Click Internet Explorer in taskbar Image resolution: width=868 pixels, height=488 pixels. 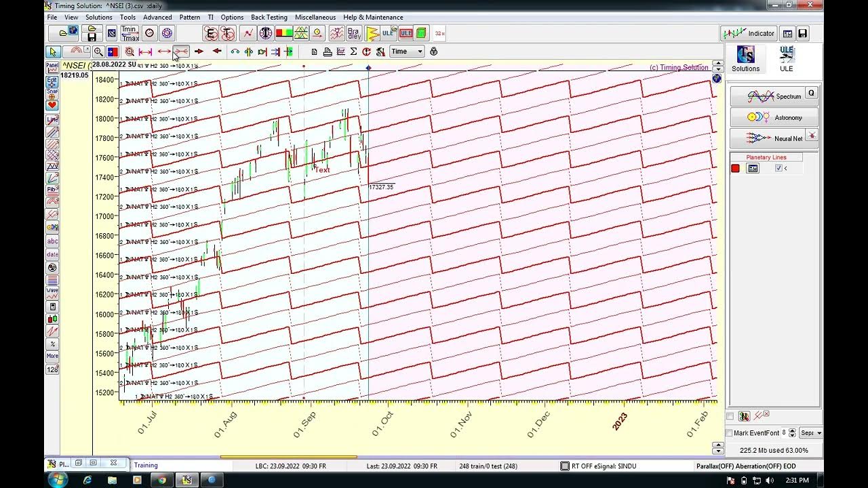click(x=87, y=480)
